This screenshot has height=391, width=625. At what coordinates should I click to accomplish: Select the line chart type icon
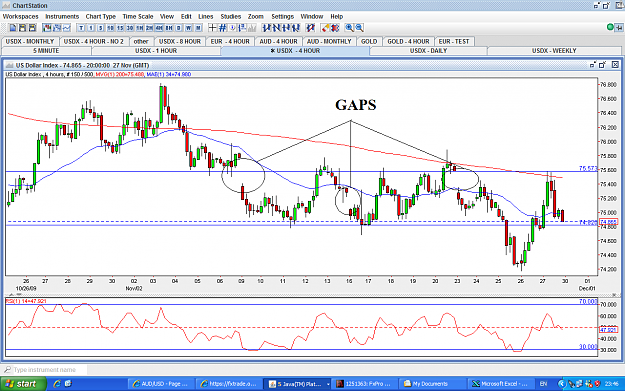click(67, 28)
